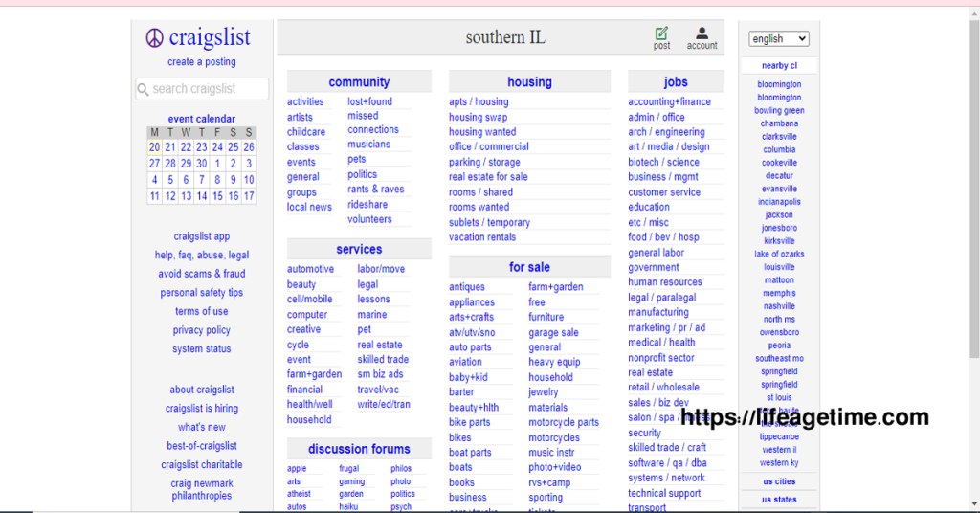Click the craigslist peace sign logo
Image resolution: width=980 pixels, height=513 pixels.
(154, 38)
